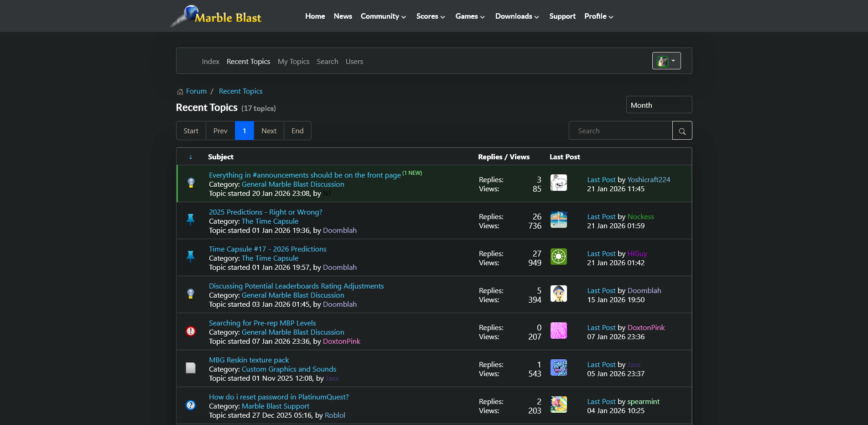This screenshot has height=425, width=868.
Task: Open the MBG Reskin texture pack topic
Action: coord(249,360)
